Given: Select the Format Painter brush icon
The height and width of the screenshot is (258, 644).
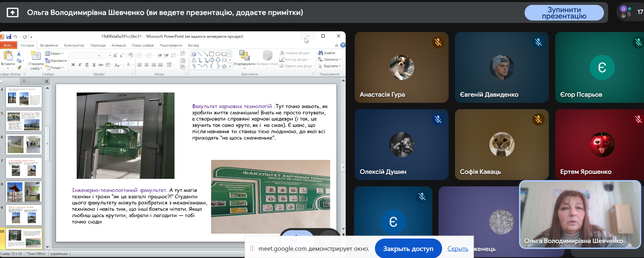Looking at the screenshot, I should click(x=19, y=67).
